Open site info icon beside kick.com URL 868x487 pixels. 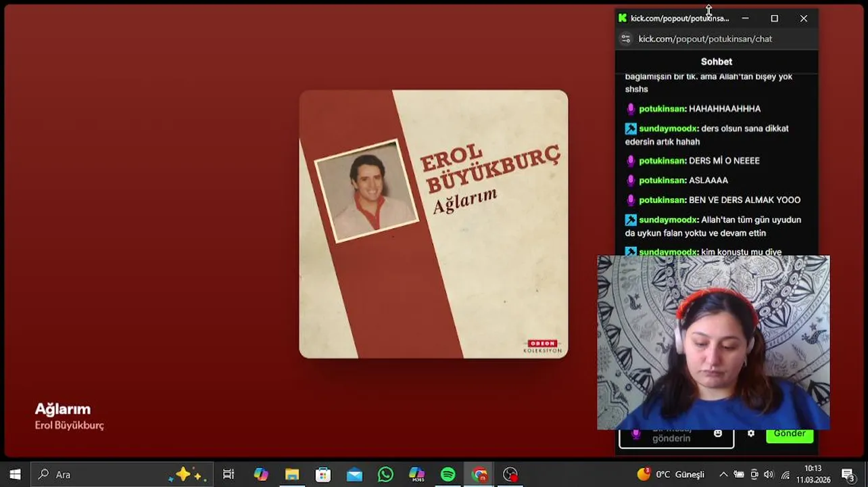[x=626, y=39]
